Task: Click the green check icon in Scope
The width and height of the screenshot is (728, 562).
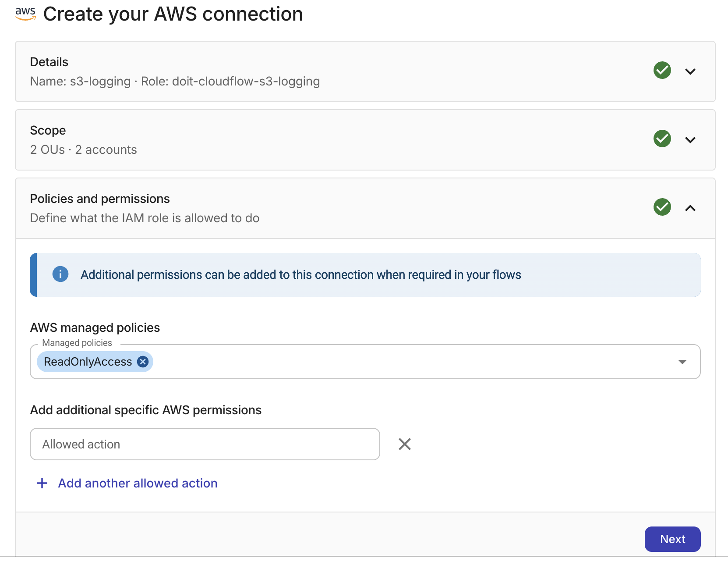Action: (662, 139)
